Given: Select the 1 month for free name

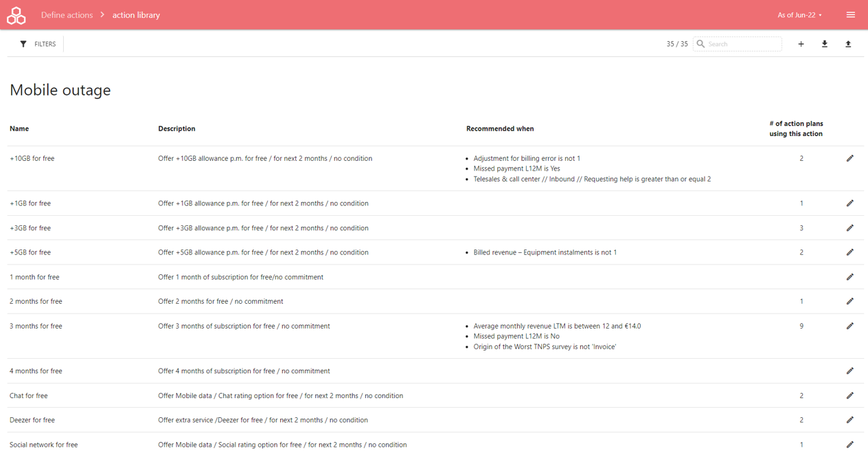Looking at the screenshot, I should point(34,277).
